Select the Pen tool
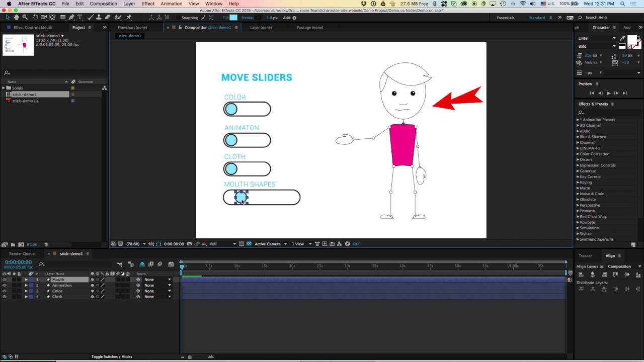 point(71,17)
